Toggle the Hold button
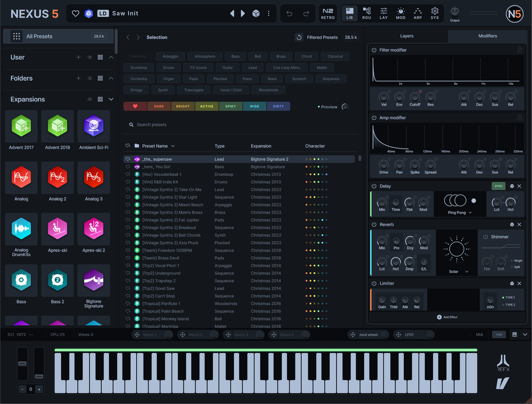Viewport: 532px width, 404px height. 499,335
